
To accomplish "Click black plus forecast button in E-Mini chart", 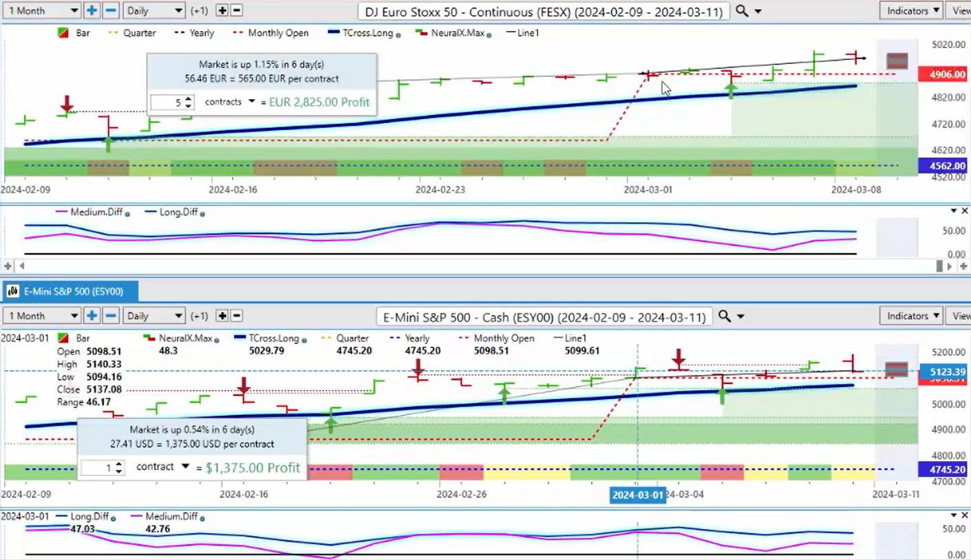I will (x=222, y=316).
